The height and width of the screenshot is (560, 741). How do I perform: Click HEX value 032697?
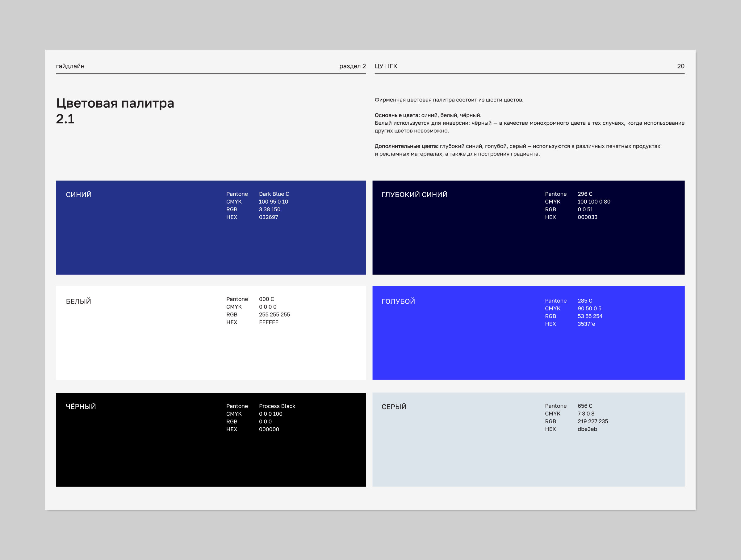point(268,217)
